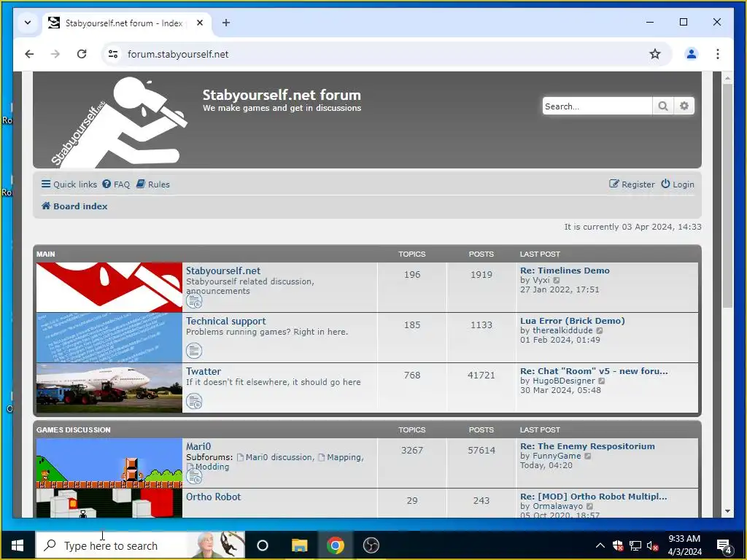The width and height of the screenshot is (747, 560).
Task: Click the Mari0 game thumbnail image
Action: 109,463
